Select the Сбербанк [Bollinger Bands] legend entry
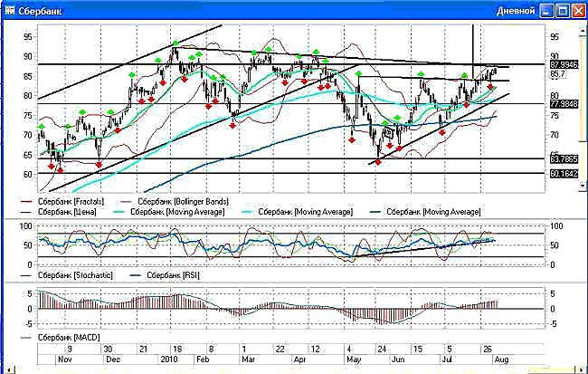 175,202
